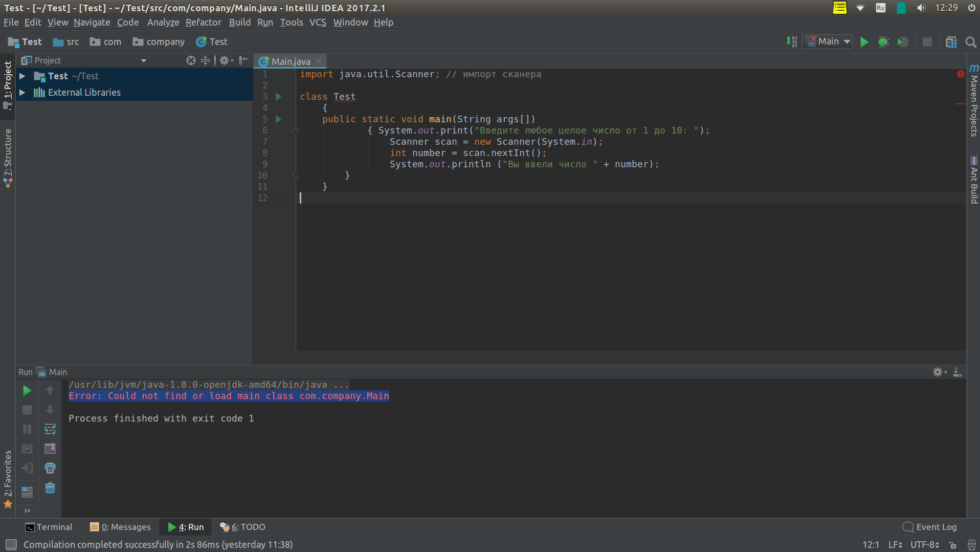Stop process in Run panel
Viewport: 980px width, 552px height.
27,410
